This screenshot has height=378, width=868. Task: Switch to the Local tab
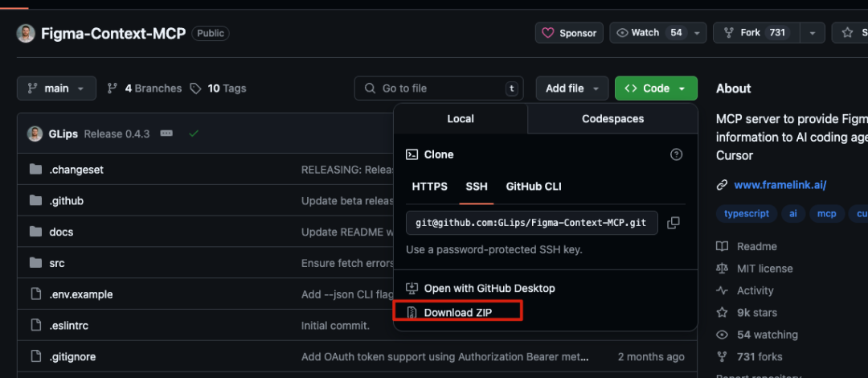[461, 118]
